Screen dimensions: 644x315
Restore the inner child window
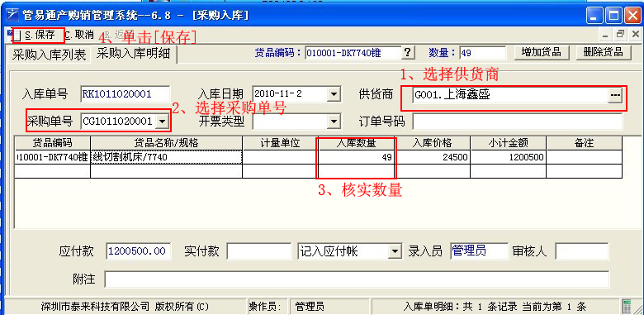click(620, 35)
